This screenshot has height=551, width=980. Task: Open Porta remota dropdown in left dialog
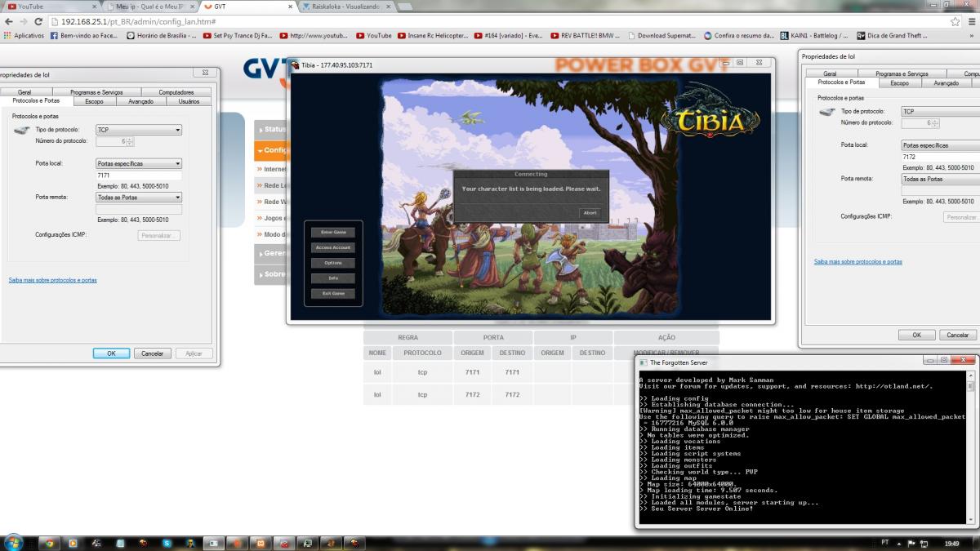[139, 197]
